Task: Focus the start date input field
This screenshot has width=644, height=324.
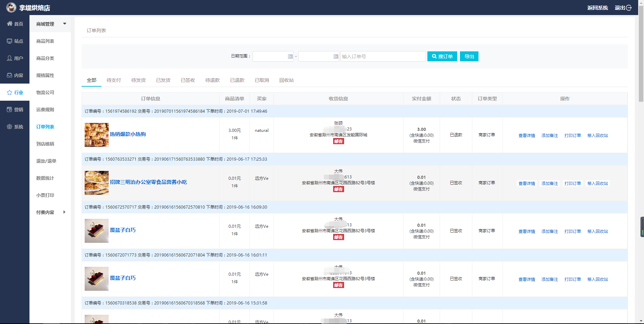Action: (273, 57)
